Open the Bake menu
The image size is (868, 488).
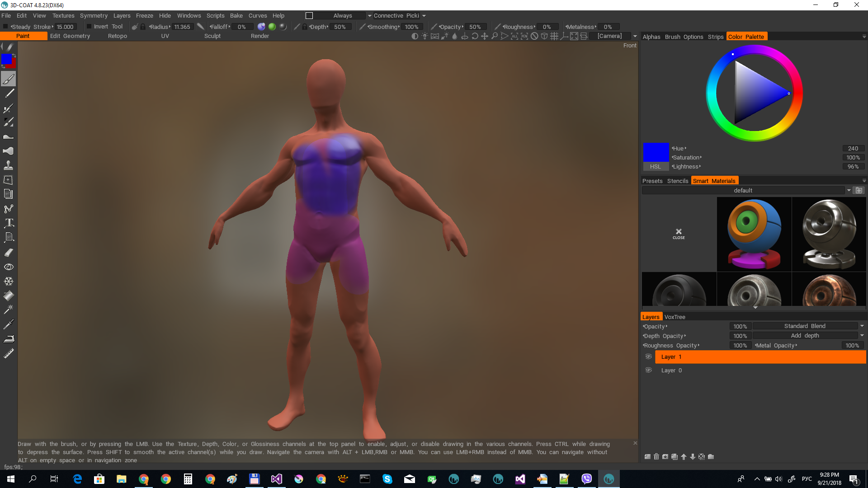(236, 16)
